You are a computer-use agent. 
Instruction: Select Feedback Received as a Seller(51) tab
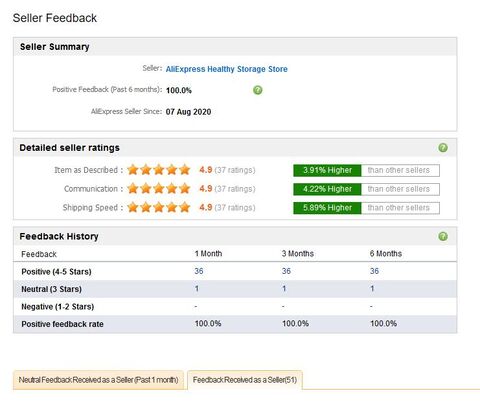tap(245, 380)
